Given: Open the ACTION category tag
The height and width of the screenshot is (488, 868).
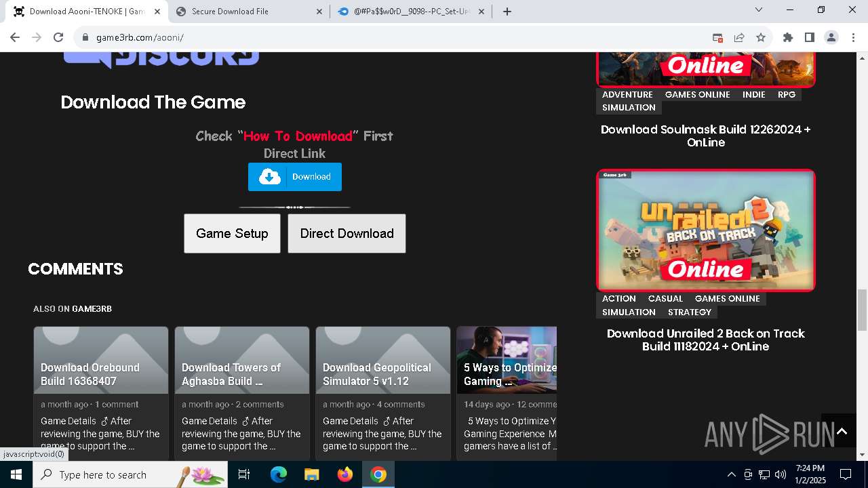Looking at the screenshot, I should [x=619, y=298].
